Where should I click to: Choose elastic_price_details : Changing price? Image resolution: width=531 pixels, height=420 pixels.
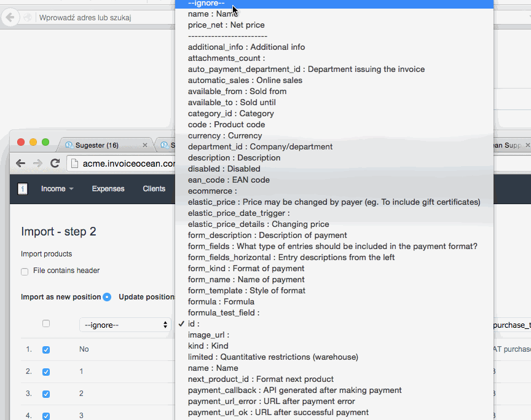pyautogui.click(x=334, y=224)
